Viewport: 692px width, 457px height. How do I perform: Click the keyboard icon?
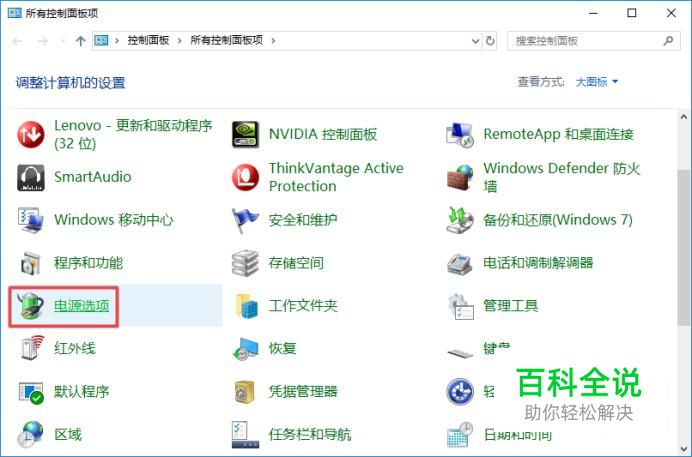pos(460,353)
